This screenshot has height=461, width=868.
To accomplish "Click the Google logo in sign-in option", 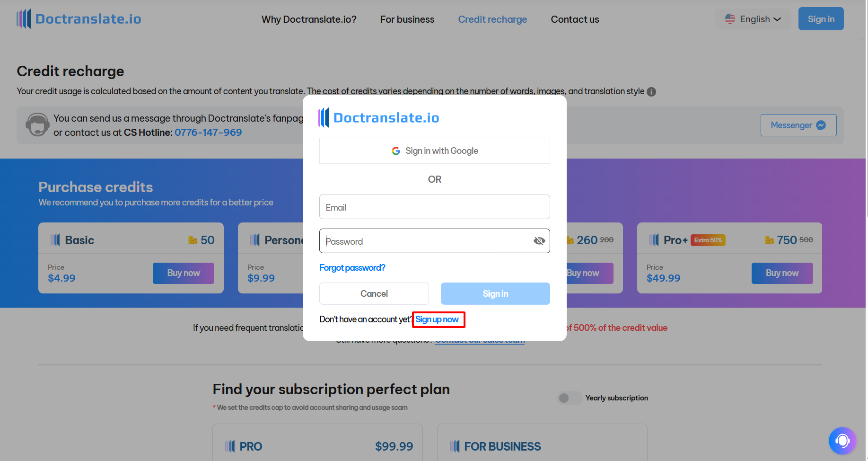I will click(x=396, y=151).
